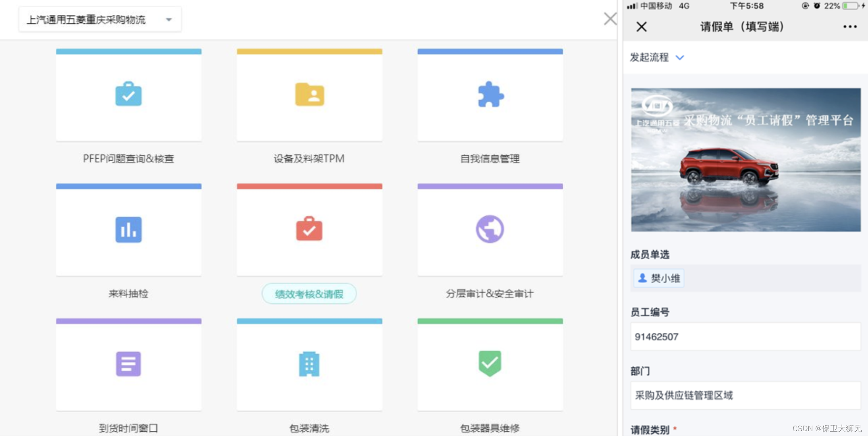Click the 员工编号 input field
The height and width of the screenshot is (436, 868).
coord(745,337)
